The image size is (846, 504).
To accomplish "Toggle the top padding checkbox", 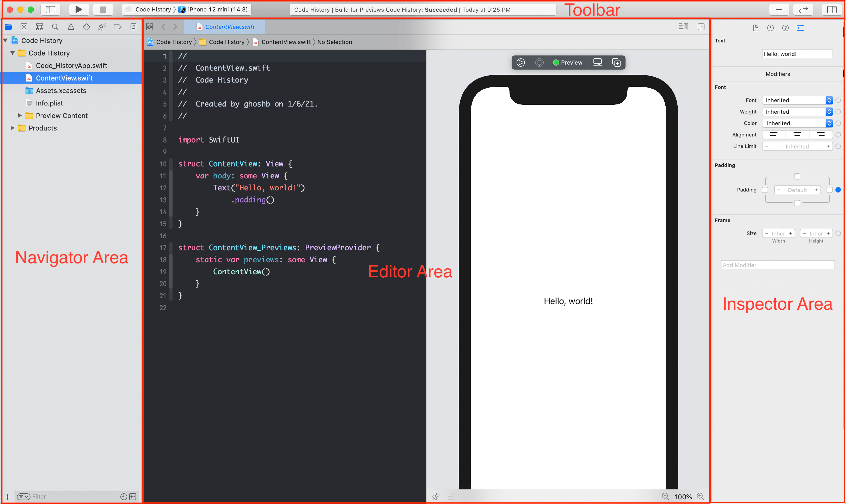I will tap(797, 177).
